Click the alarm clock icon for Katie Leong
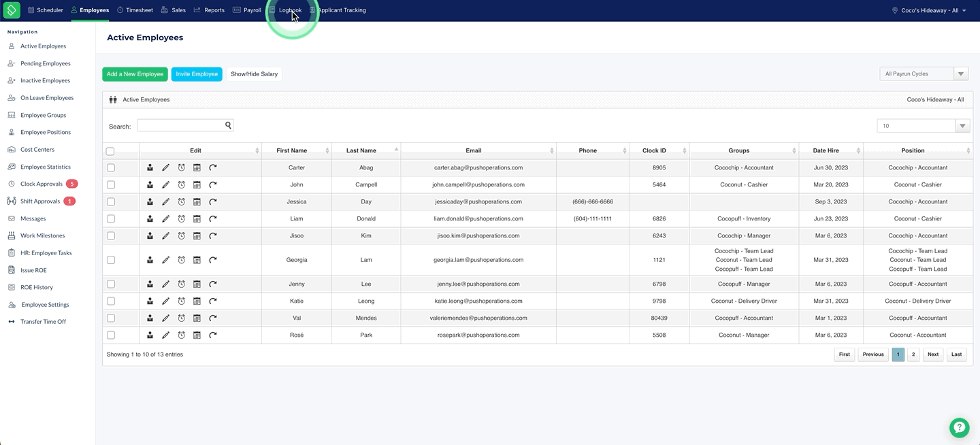Viewport: 980px width, 445px height. [181, 301]
